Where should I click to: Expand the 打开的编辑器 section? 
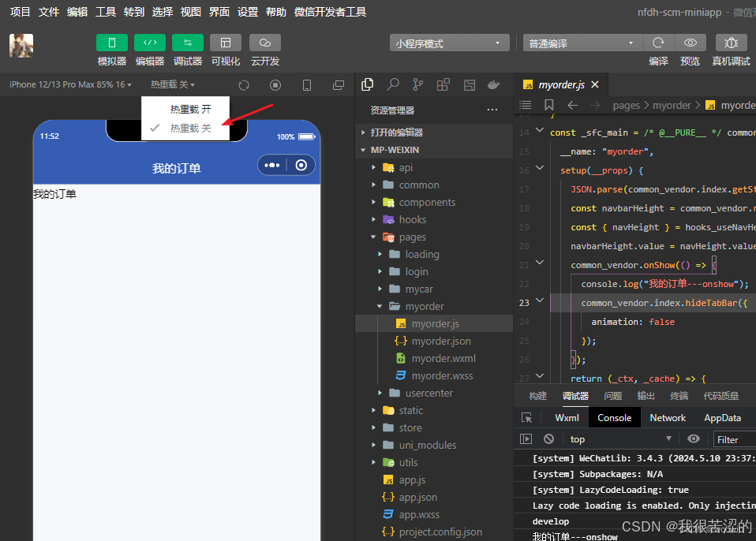[x=434, y=132]
